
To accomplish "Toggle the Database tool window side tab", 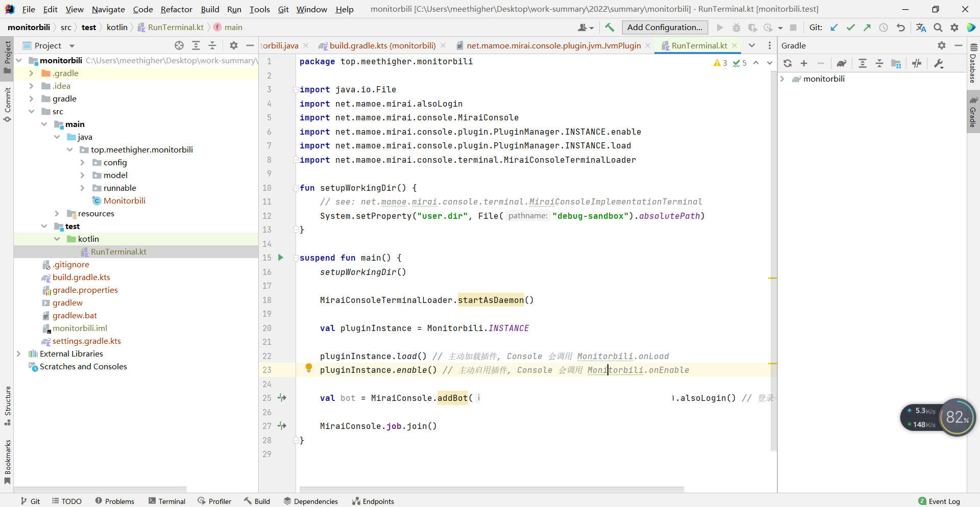I will (973, 64).
